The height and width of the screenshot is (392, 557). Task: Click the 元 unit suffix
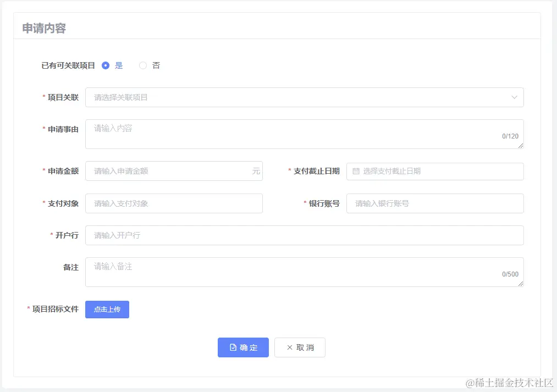256,171
